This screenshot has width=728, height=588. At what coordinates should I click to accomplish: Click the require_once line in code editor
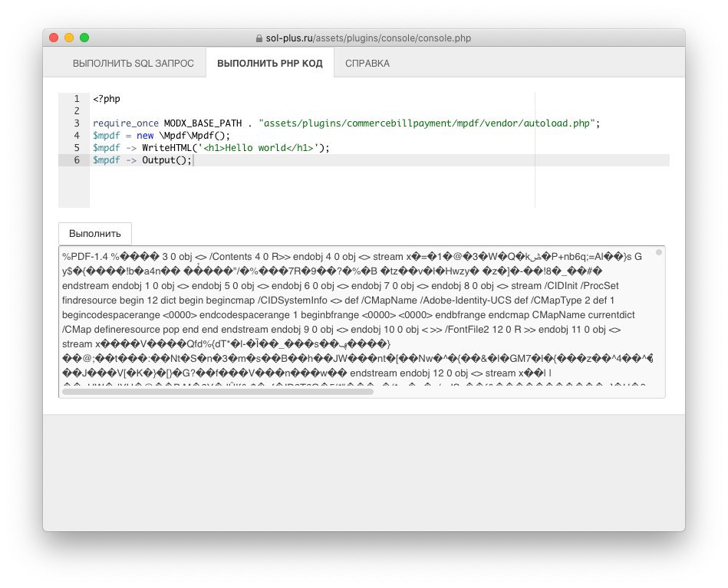pyautogui.click(x=347, y=123)
